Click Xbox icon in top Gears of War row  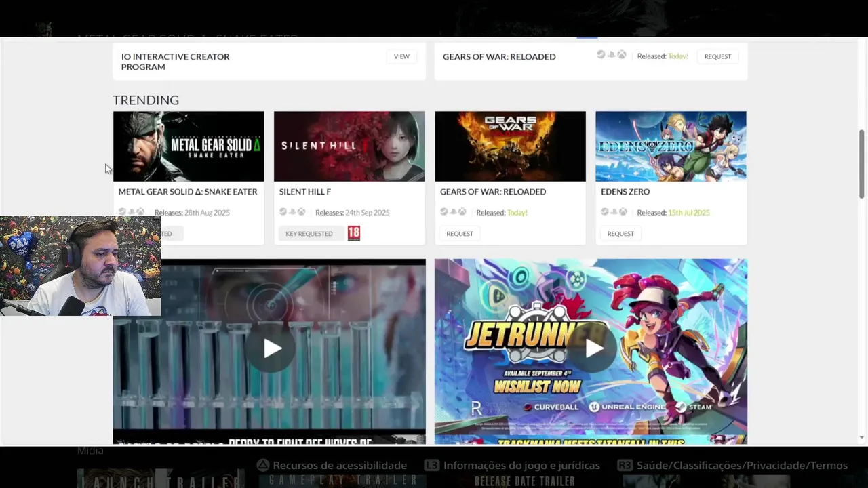click(621, 55)
